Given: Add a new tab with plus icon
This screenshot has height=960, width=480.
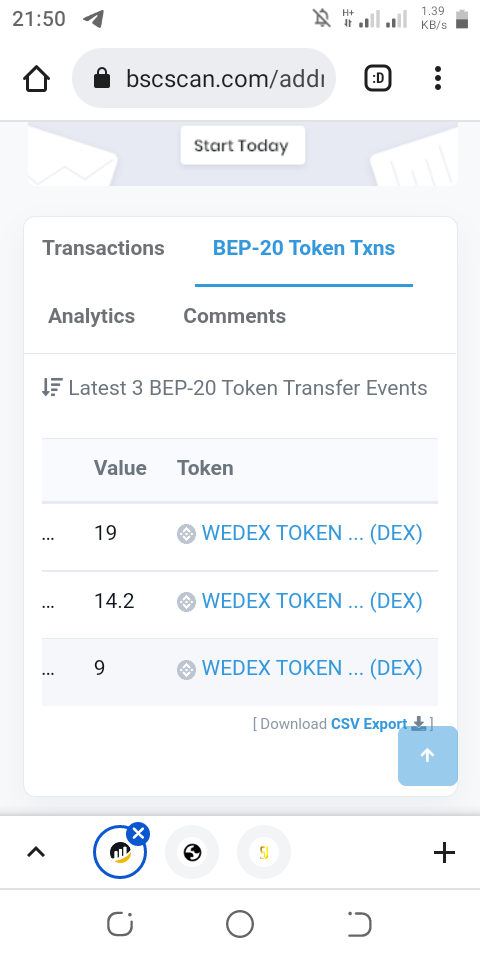Looking at the screenshot, I should (x=444, y=852).
